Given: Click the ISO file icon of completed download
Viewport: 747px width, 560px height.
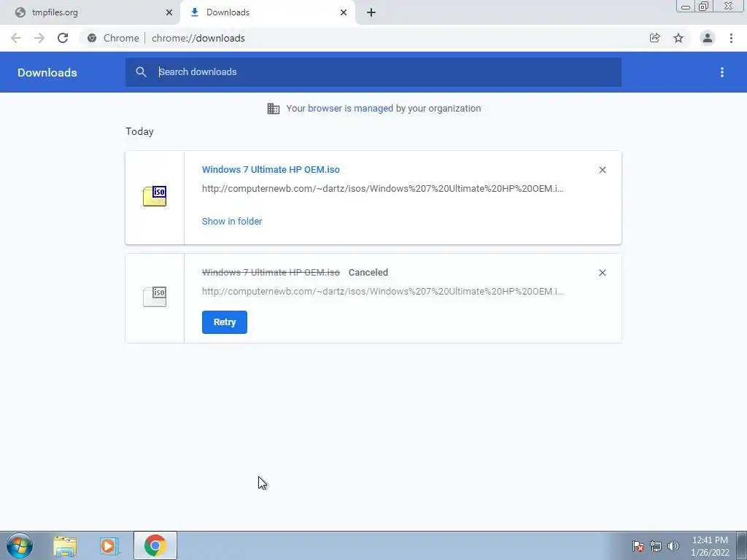Looking at the screenshot, I should pyautogui.click(x=155, y=196).
